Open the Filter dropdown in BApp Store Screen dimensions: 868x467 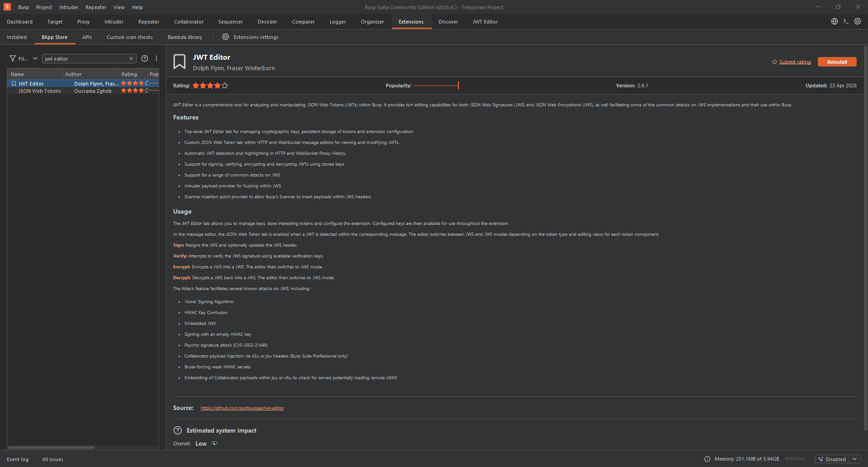coord(24,58)
